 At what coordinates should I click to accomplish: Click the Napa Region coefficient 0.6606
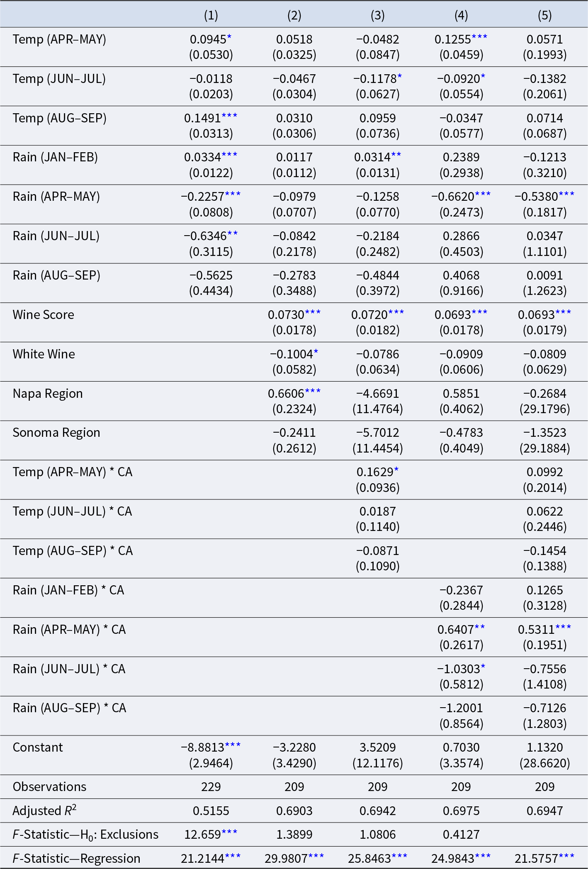(286, 394)
